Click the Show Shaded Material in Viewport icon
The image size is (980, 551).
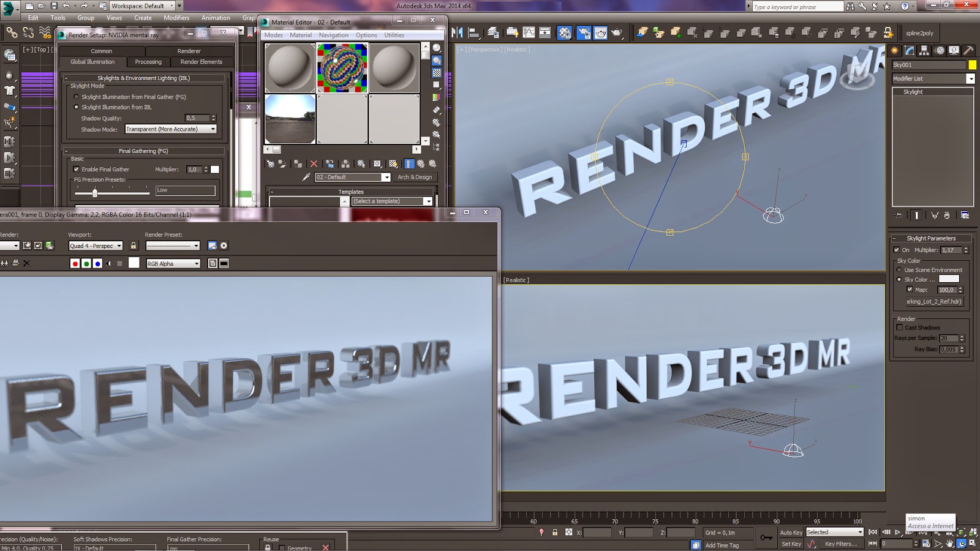coord(393,163)
